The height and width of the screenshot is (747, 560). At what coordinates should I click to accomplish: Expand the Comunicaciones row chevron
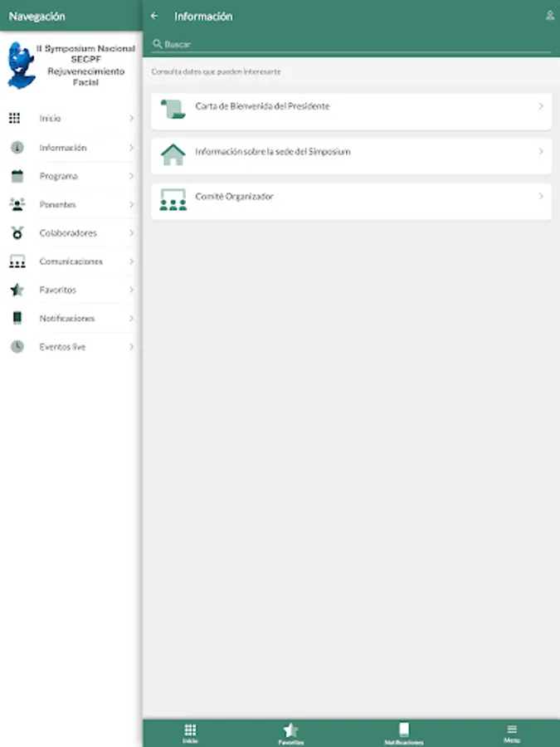tap(131, 261)
